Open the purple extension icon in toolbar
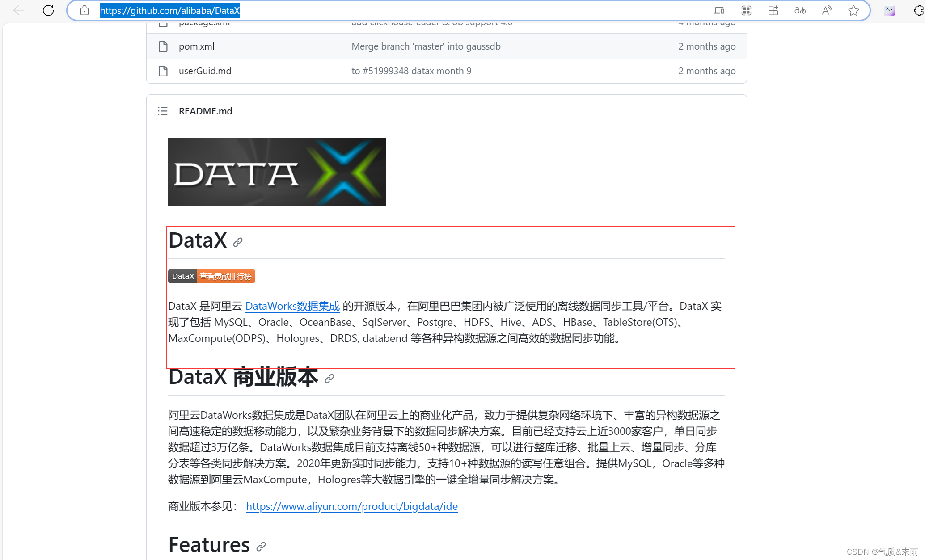This screenshot has width=925, height=560. pos(889,10)
